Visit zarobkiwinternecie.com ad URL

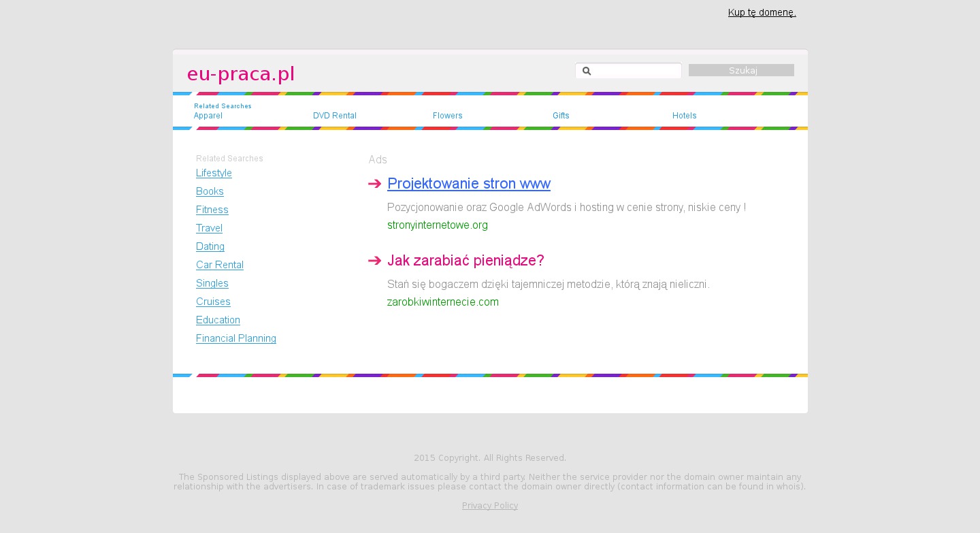tap(442, 302)
